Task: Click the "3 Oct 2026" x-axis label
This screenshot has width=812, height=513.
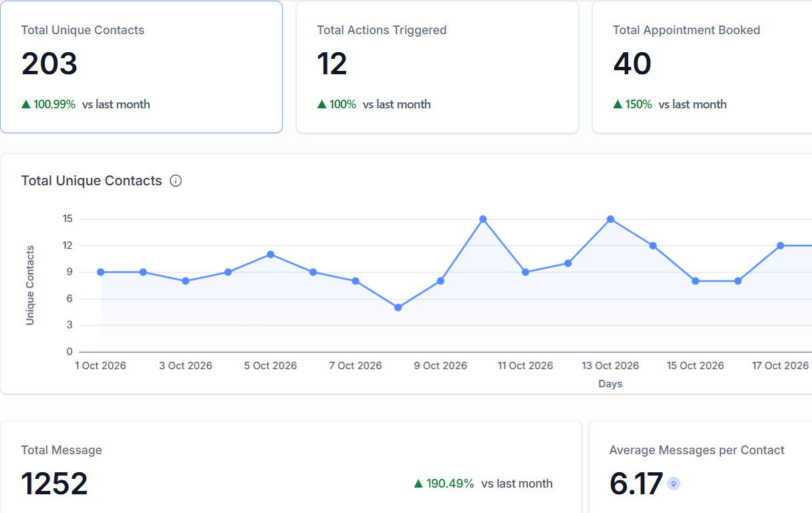Action: (186, 365)
